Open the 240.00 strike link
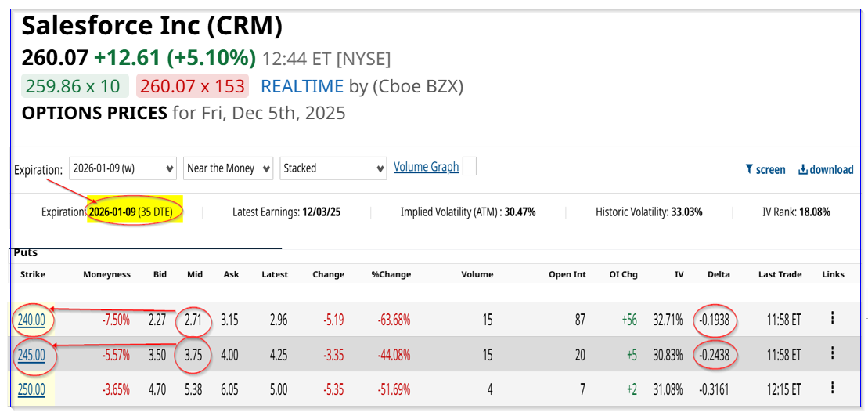 tap(31, 320)
